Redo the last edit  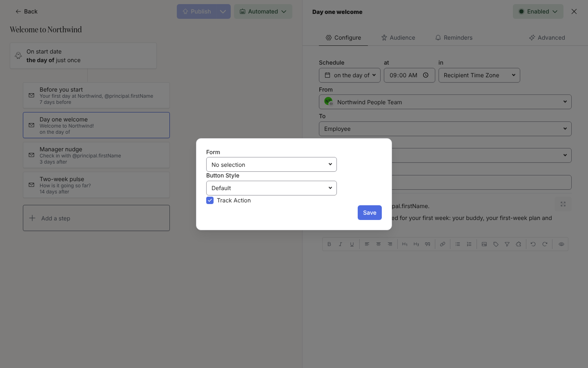coord(545,244)
